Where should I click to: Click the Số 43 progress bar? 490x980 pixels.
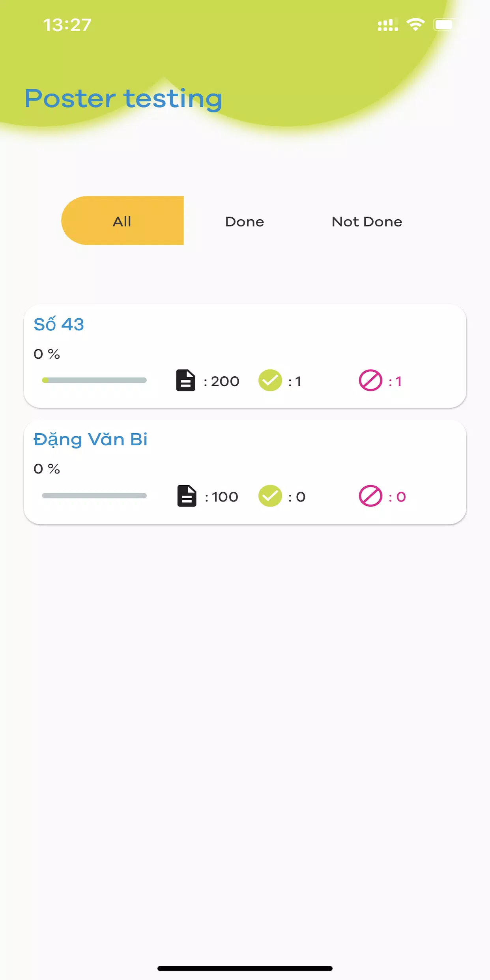pos(94,380)
